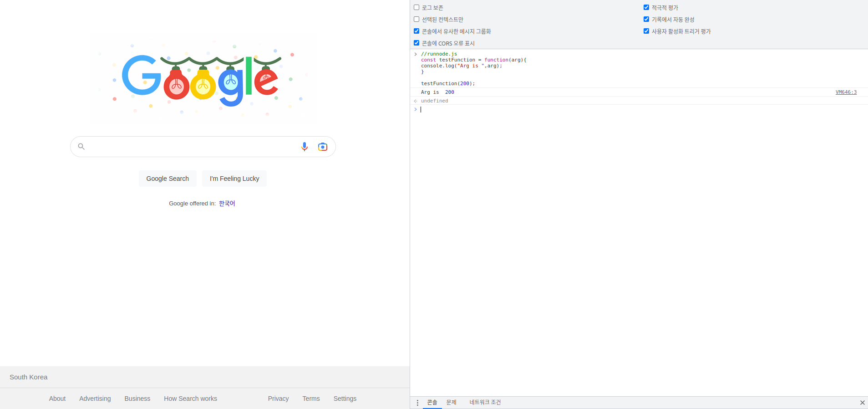Click the I'm Feeling Lucky button

coord(234,179)
